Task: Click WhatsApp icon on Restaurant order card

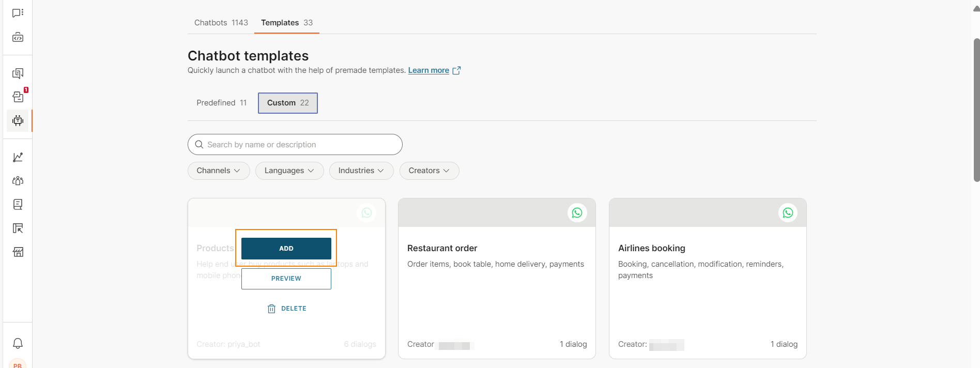Action: pos(577,212)
